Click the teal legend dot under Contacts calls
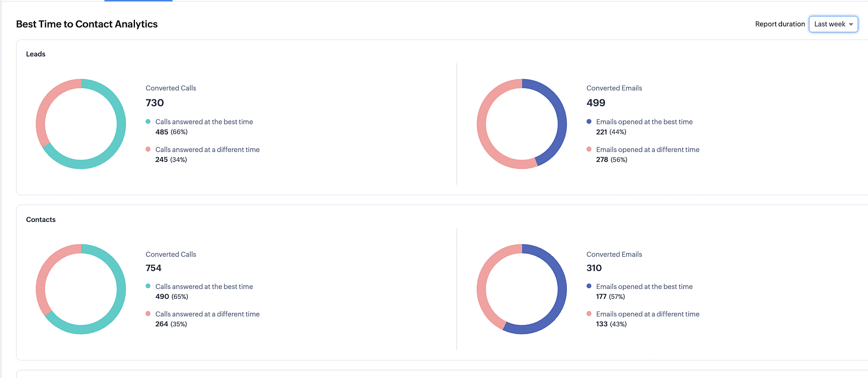Viewport: 868px width, 378px height. click(148, 286)
